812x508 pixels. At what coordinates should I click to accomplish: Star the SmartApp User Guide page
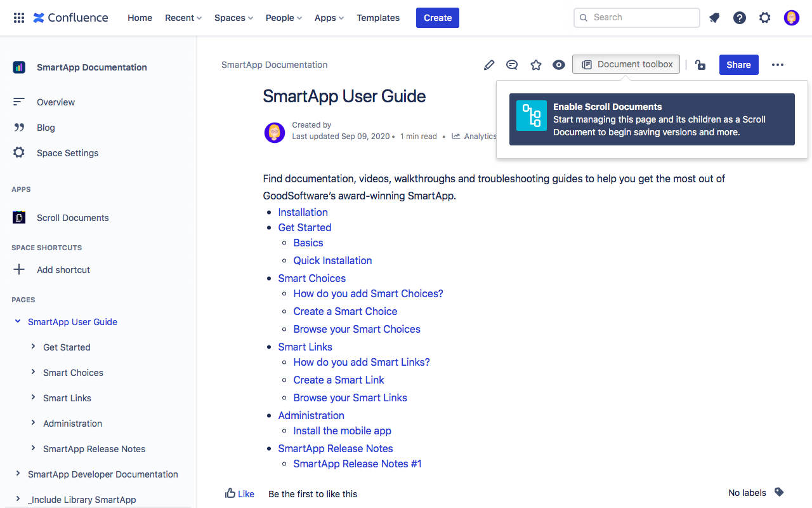click(x=535, y=64)
